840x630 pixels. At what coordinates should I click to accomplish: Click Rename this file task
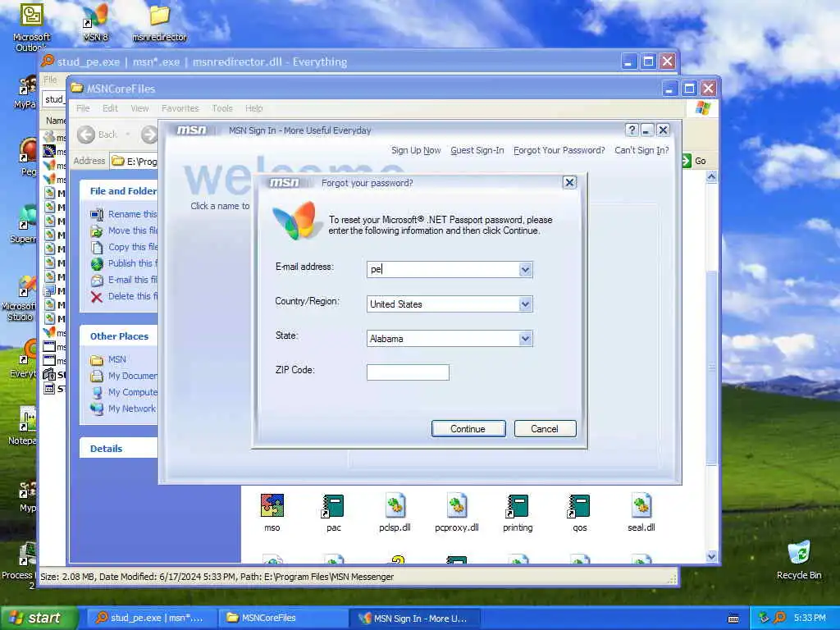click(125, 214)
